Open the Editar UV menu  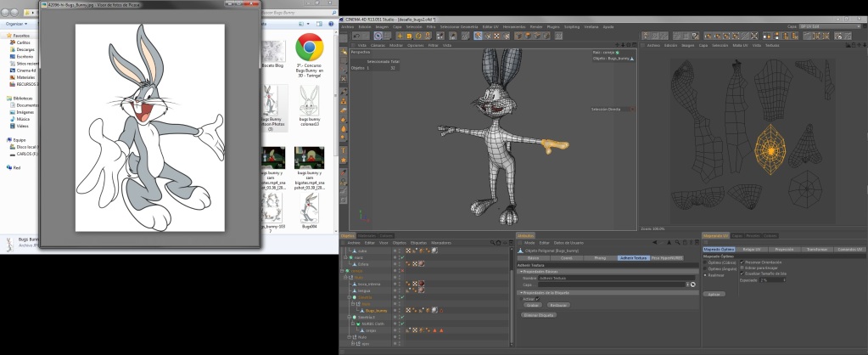coord(490,26)
